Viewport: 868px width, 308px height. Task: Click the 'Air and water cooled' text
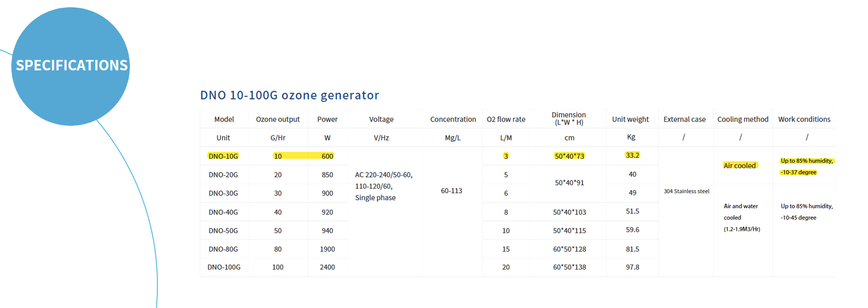click(x=741, y=211)
